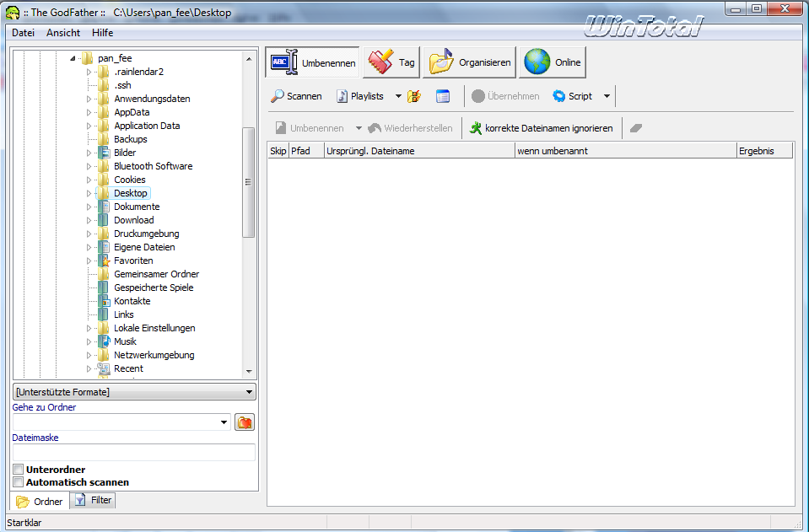Image resolution: width=809 pixels, height=532 pixels.
Task: Select the Backups folder in tree
Action: pyautogui.click(x=131, y=139)
